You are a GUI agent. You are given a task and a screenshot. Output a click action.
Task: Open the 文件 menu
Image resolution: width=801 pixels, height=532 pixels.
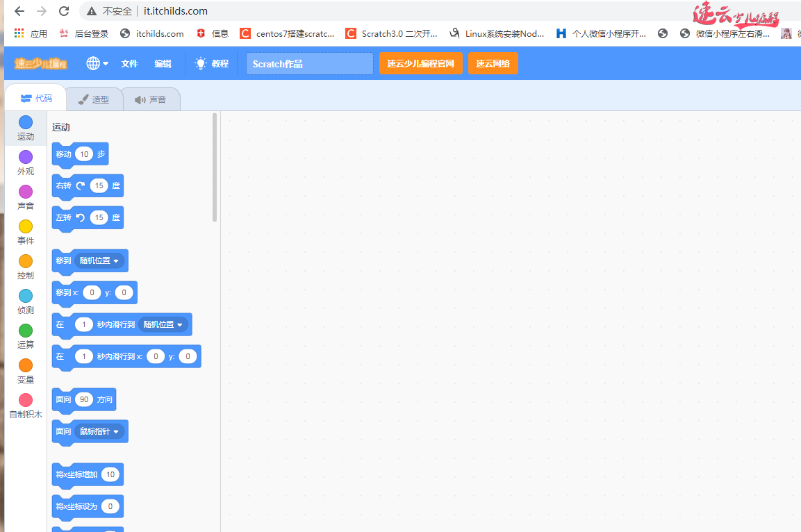[x=130, y=63]
